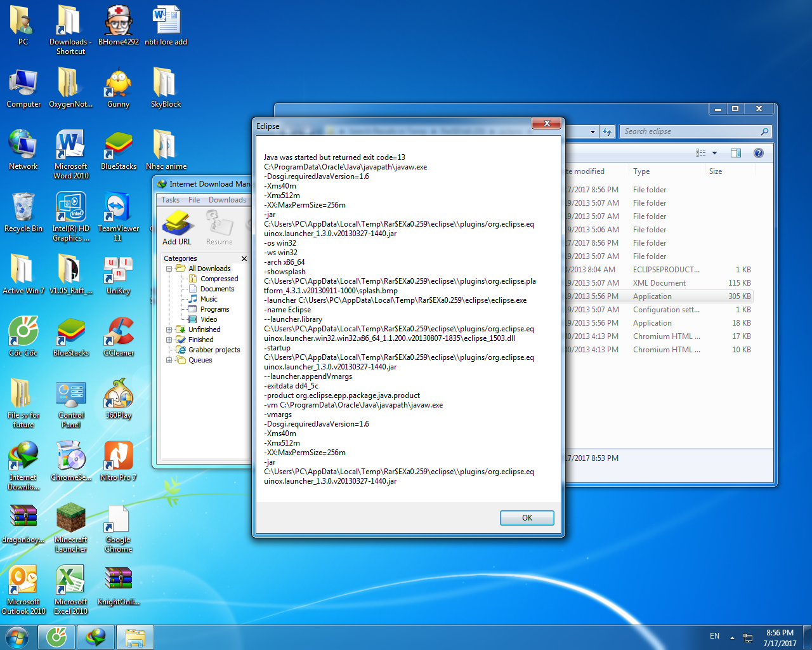This screenshot has height=650, width=812.
Task: Expand the Queues category tree node
Action: point(169,360)
